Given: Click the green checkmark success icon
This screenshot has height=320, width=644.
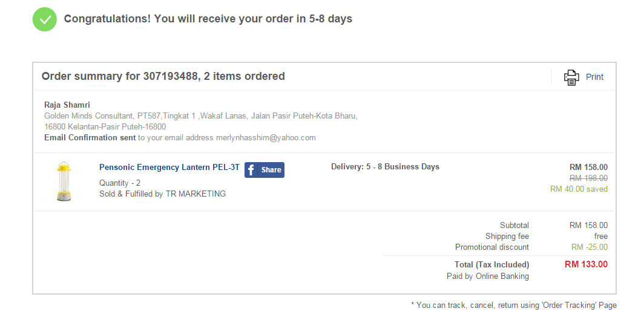Looking at the screenshot, I should click(45, 19).
